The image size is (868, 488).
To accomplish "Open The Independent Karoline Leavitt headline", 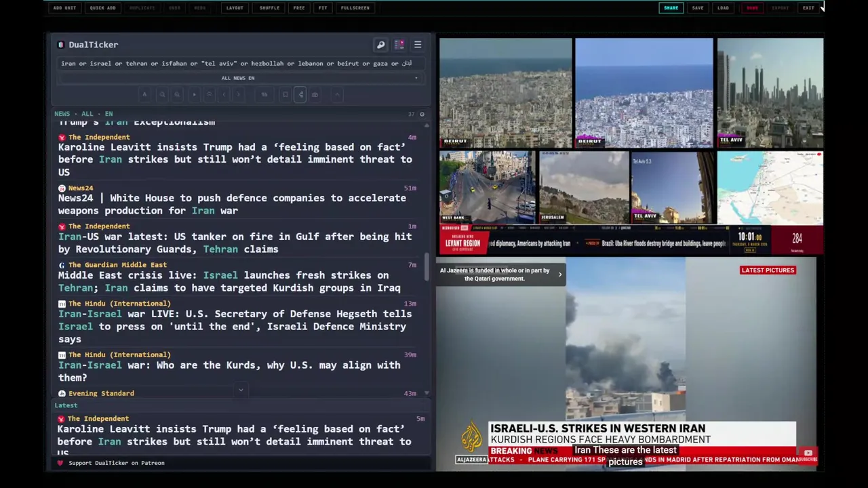I will pyautogui.click(x=235, y=159).
